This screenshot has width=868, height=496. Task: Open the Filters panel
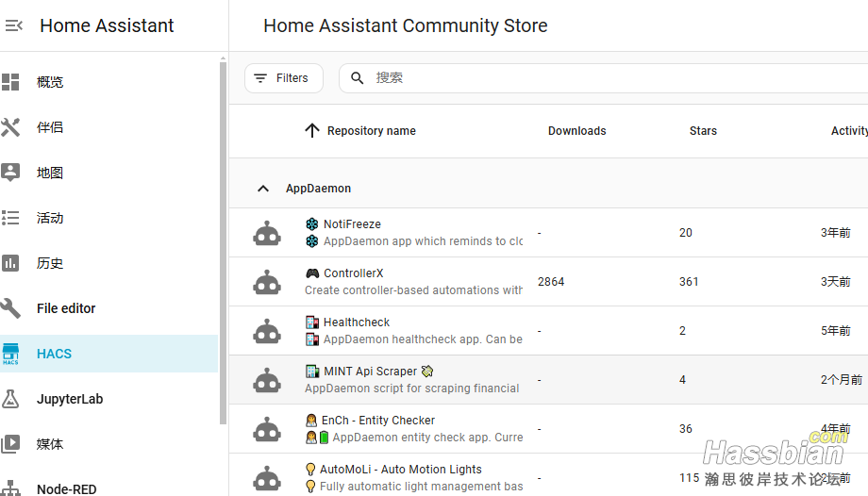coord(283,78)
